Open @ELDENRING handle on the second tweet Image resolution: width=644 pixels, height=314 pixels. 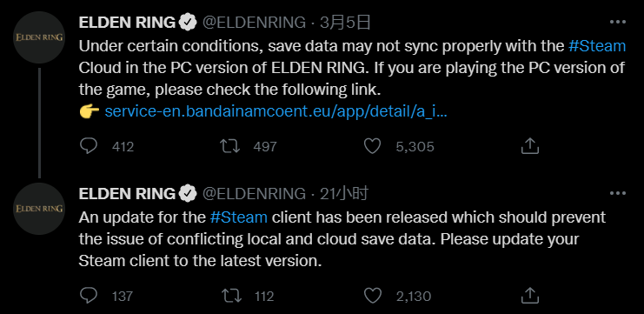[255, 194]
